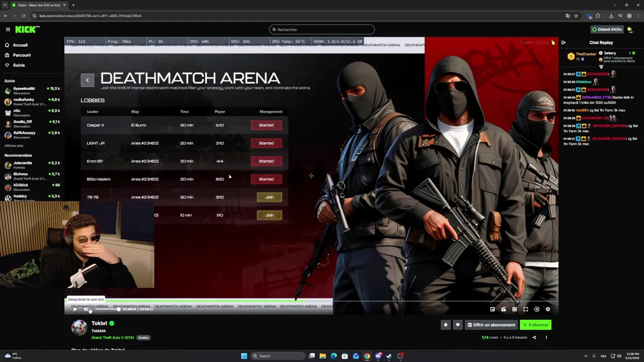This screenshot has width=644, height=362.
Task: Open the hamburger sidebar menu
Action: pyautogui.click(x=8, y=30)
